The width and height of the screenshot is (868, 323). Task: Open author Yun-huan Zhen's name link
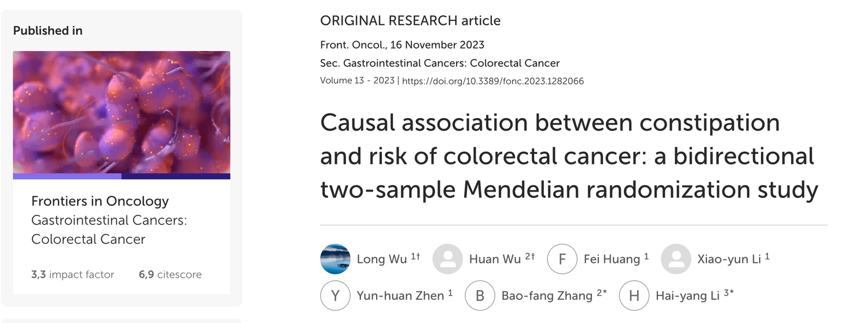(x=400, y=296)
